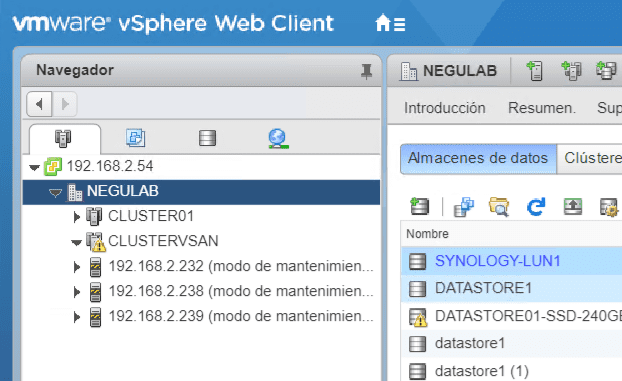Click the datacenter icon beside NEGULAB in tree

75,192
